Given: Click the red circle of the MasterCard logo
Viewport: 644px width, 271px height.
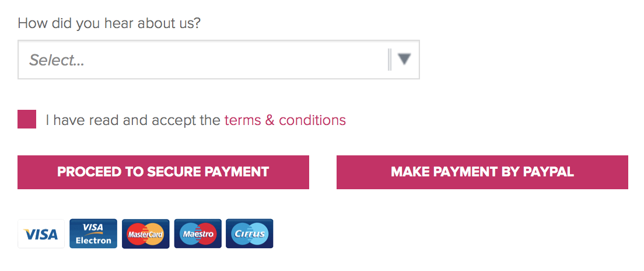Looking at the screenshot, I should (x=136, y=234).
